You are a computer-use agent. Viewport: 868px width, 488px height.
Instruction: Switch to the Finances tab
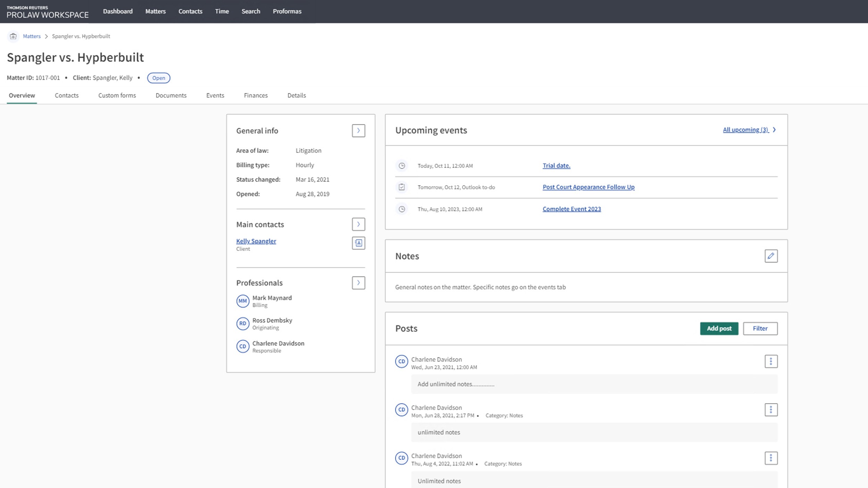point(256,95)
